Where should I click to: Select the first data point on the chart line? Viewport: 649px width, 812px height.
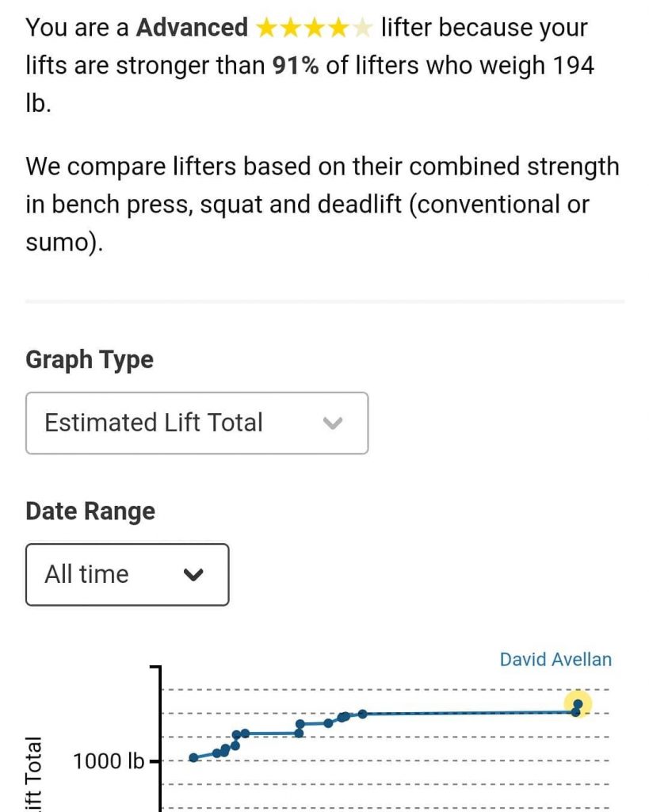pyautogui.click(x=193, y=757)
